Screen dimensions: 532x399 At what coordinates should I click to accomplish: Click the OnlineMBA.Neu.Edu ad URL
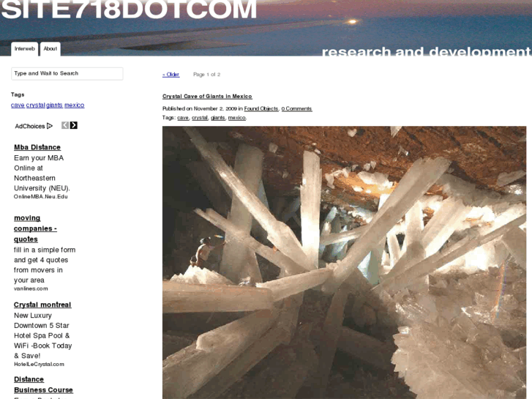pyautogui.click(x=41, y=197)
